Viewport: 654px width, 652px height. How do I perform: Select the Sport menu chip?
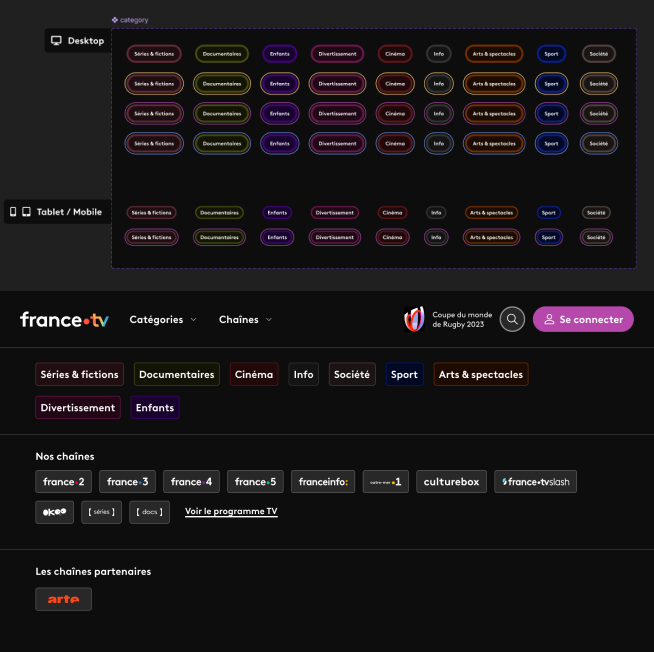pyautogui.click(x=404, y=374)
